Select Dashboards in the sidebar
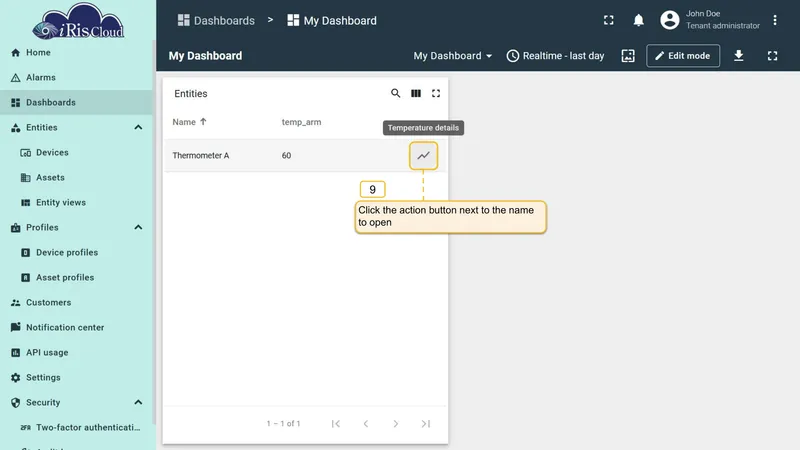This screenshot has height=450, width=800. tap(77, 103)
